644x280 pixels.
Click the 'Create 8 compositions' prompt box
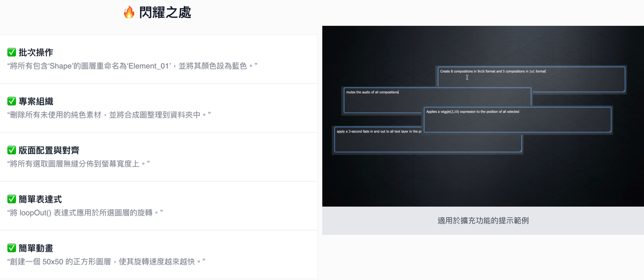coord(531,79)
